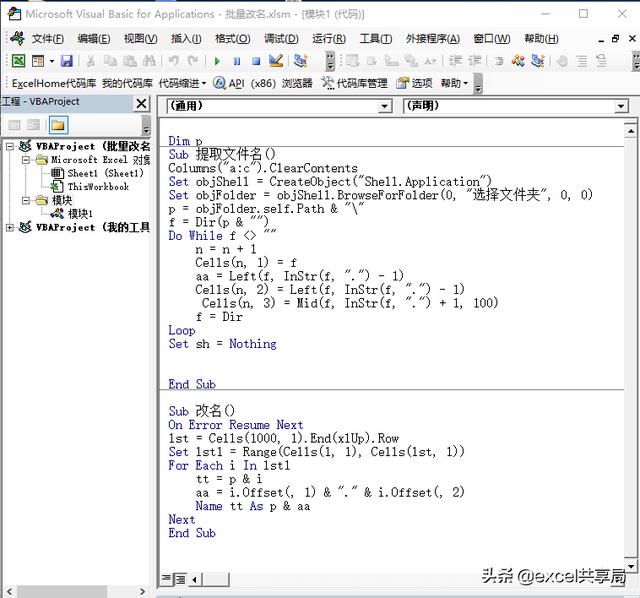The height and width of the screenshot is (598, 640).
Task: Click ExcelHome代码库 button
Action: [x=54, y=84]
